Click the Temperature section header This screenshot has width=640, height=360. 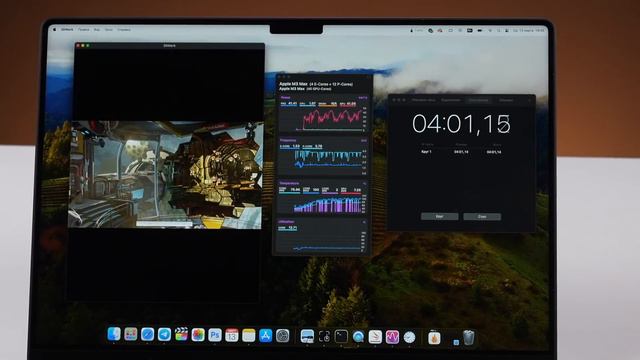tap(289, 183)
